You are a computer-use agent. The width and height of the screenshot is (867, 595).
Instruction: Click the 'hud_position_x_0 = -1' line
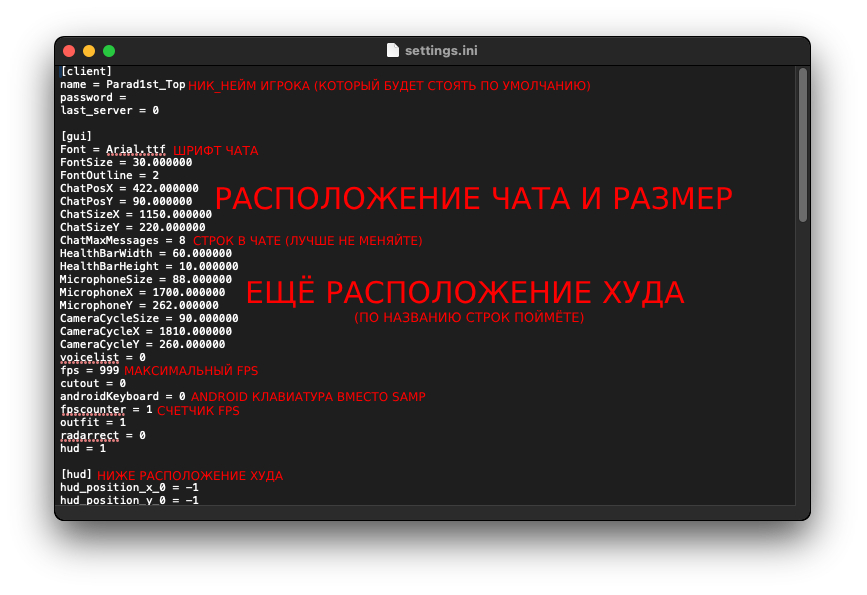129,487
